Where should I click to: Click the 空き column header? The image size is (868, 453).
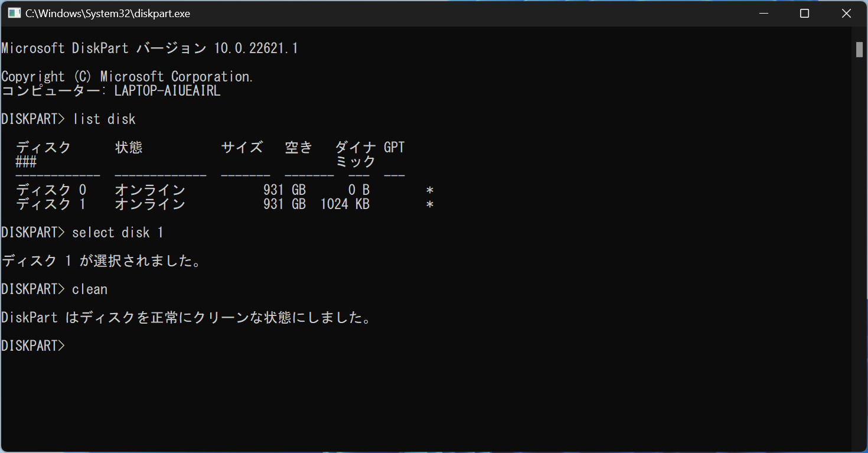pyautogui.click(x=299, y=148)
